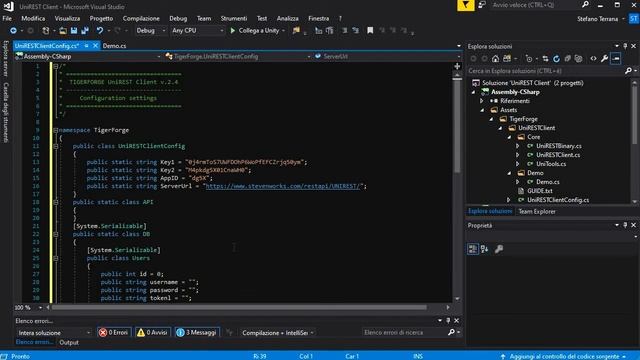
Task: Focus the Cerca in Esplora soluzioni field
Action: [546, 71]
